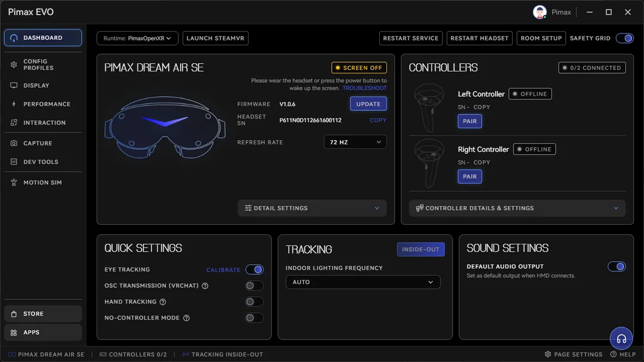Image resolution: width=644 pixels, height=362 pixels.
Task: Toggle Default Audio Output switch
Action: (617, 267)
